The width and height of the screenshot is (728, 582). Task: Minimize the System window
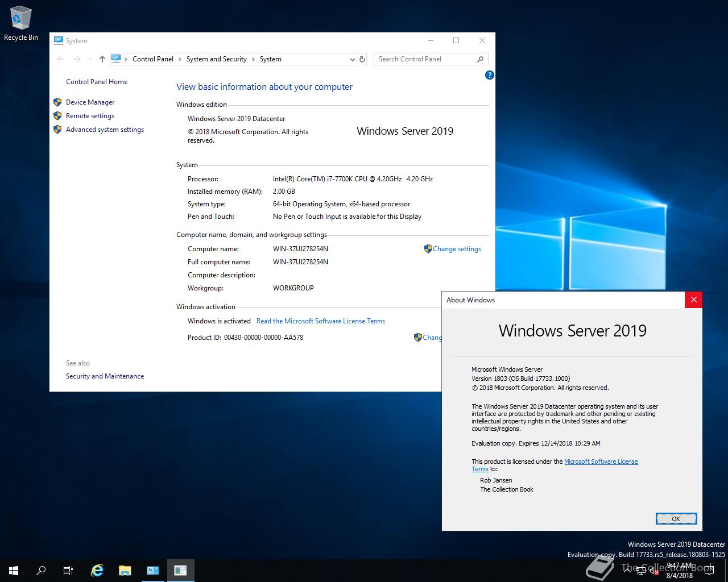click(x=431, y=40)
